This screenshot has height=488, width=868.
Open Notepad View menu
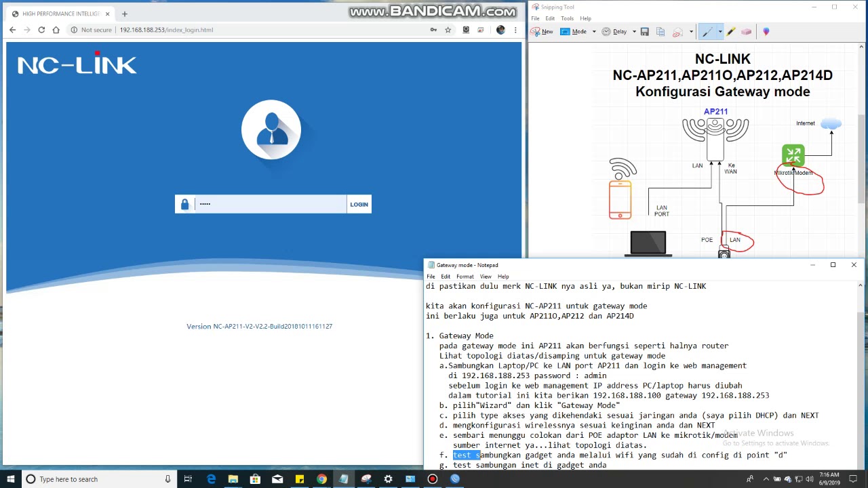click(x=486, y=277)
